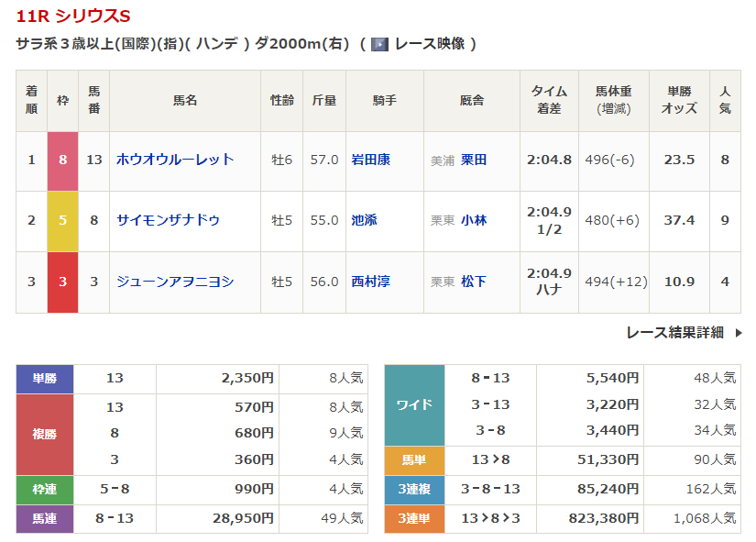Click the 11R シリウスS race title

(x=73, y=17)
